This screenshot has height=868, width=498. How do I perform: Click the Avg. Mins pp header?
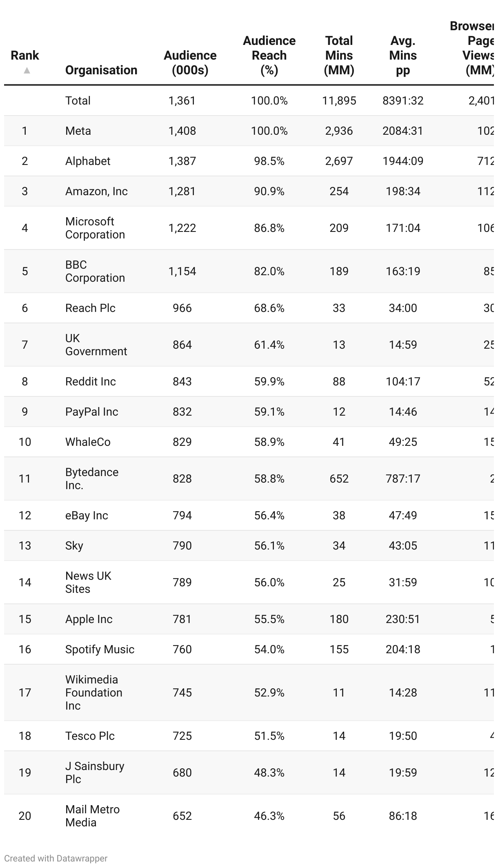(402, 56)
